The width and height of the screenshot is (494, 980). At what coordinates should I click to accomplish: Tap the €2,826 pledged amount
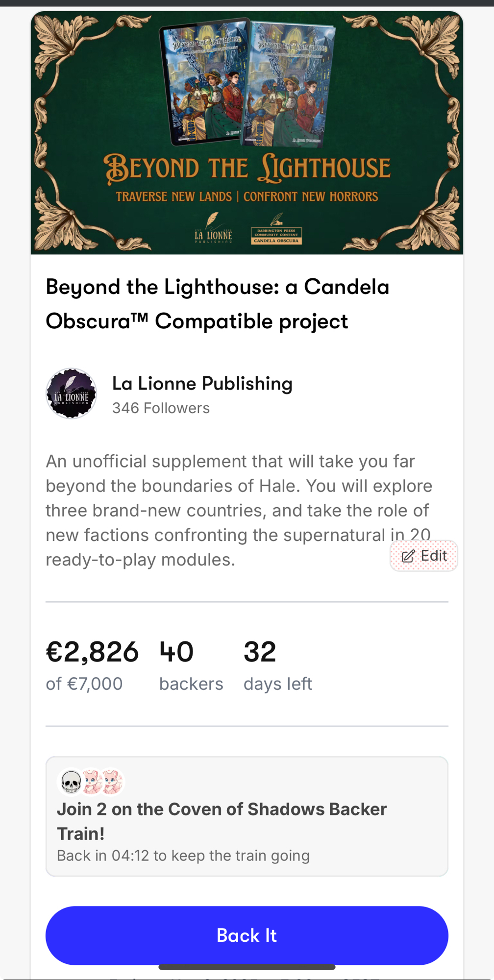click(x=92, y=652)
